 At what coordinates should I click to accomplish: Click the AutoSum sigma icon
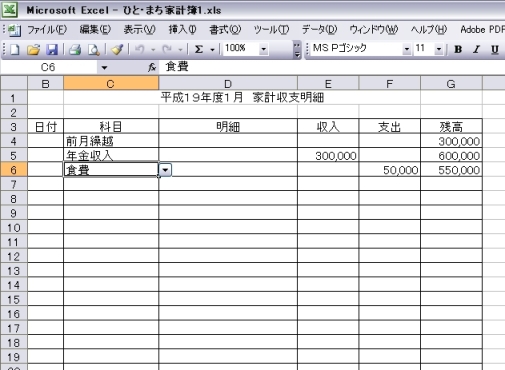point(199,49)
